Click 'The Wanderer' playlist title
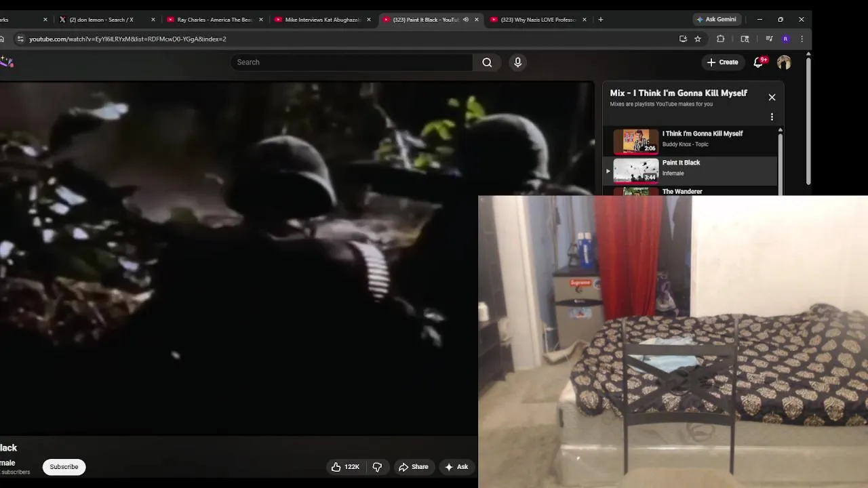The image size is (868, 488). pyautogui.click(x=682, y=192)
